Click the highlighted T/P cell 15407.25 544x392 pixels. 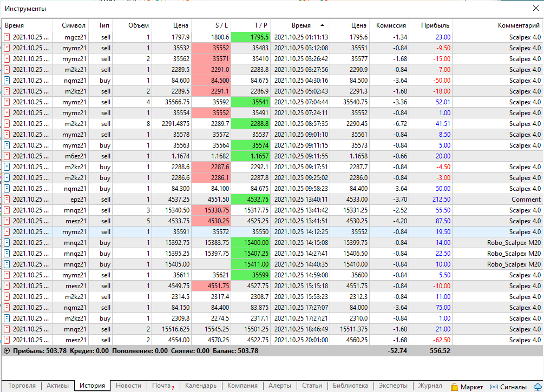[251, 254]
